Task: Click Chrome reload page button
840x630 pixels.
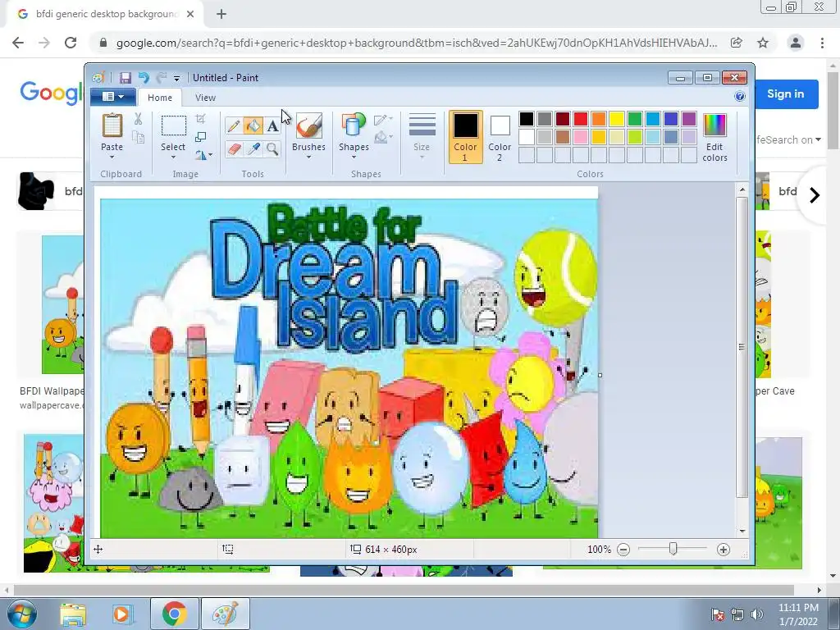Action: coord(71,43)
